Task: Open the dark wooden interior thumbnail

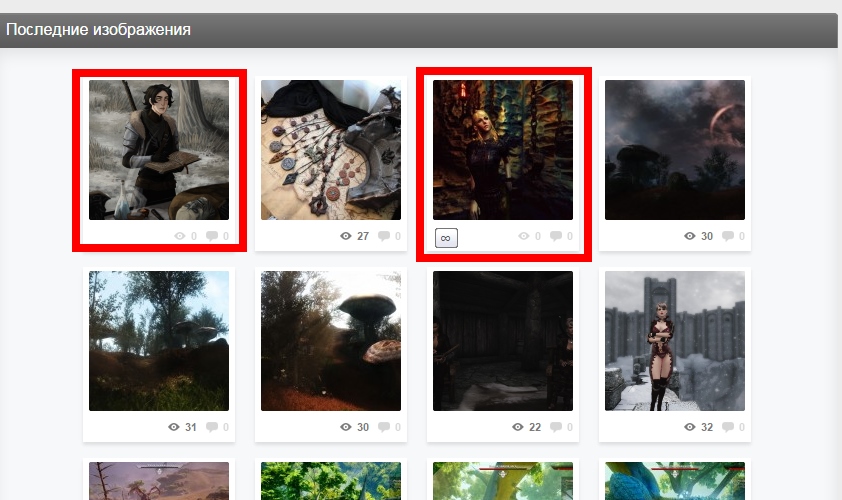Action: click(x=503, y=341)
